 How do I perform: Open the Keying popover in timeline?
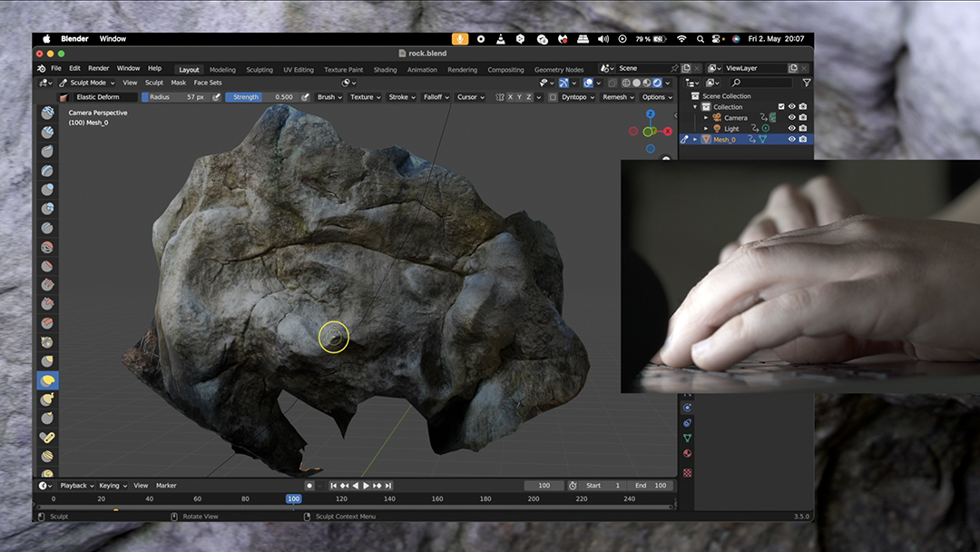[113, 486]
